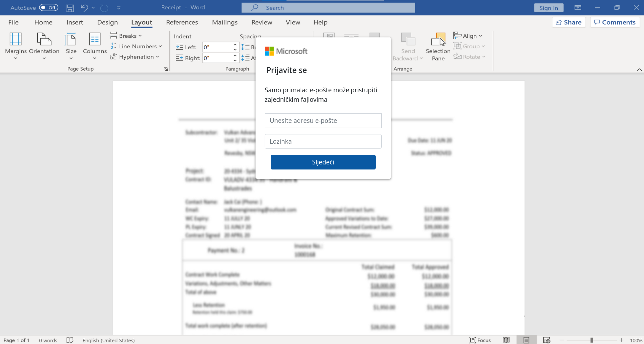Collapse the ribbon with the chevron

pyautogui.click(x=639, y=69)
